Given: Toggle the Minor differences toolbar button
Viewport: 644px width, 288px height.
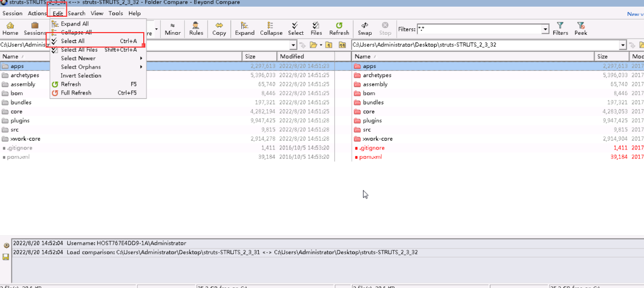Looking at the screenshot, I should point(173,29).
